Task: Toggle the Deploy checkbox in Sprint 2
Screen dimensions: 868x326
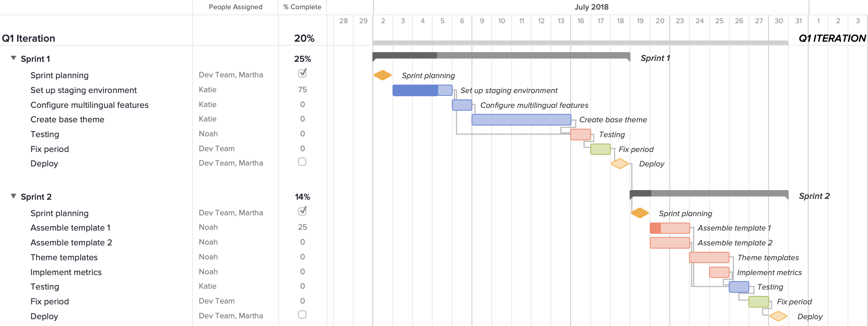Action: (x=302, y=315)
